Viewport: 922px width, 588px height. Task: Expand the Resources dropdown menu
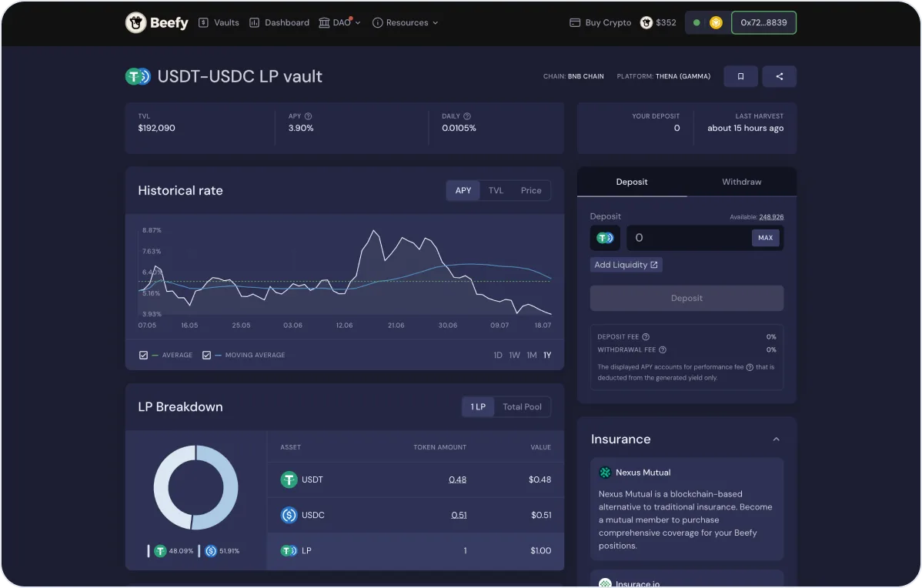[406, 23]
